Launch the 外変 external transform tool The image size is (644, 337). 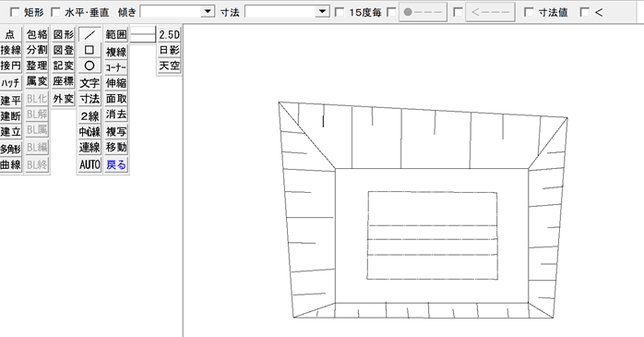[64, 99]
